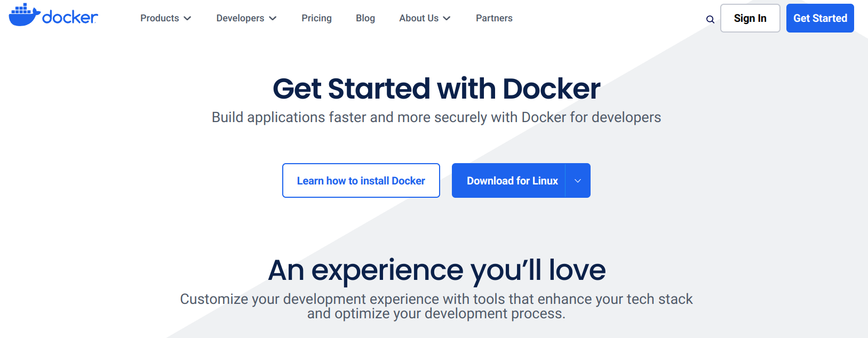Click Learn how to install Docker
Viewport: 868px width, 338px height.
[x=361, y=181]
